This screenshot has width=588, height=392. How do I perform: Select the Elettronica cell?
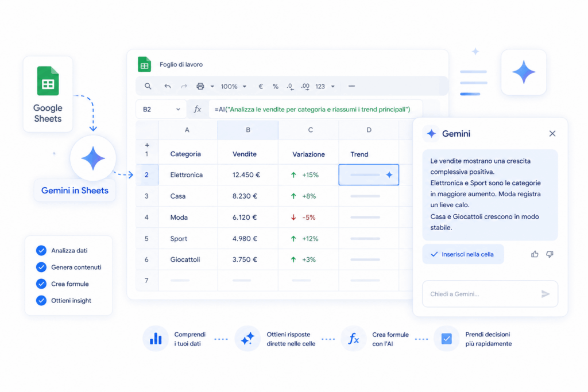tap(188, 174)
